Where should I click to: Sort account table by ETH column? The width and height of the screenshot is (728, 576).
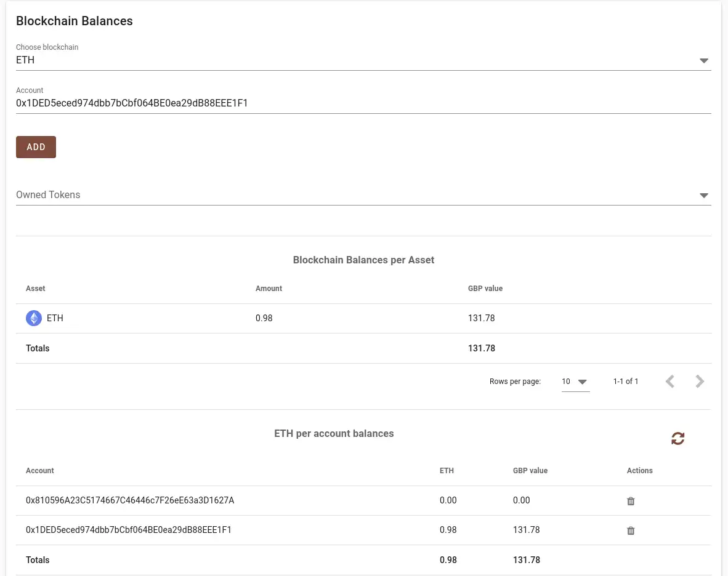[447, 471]
